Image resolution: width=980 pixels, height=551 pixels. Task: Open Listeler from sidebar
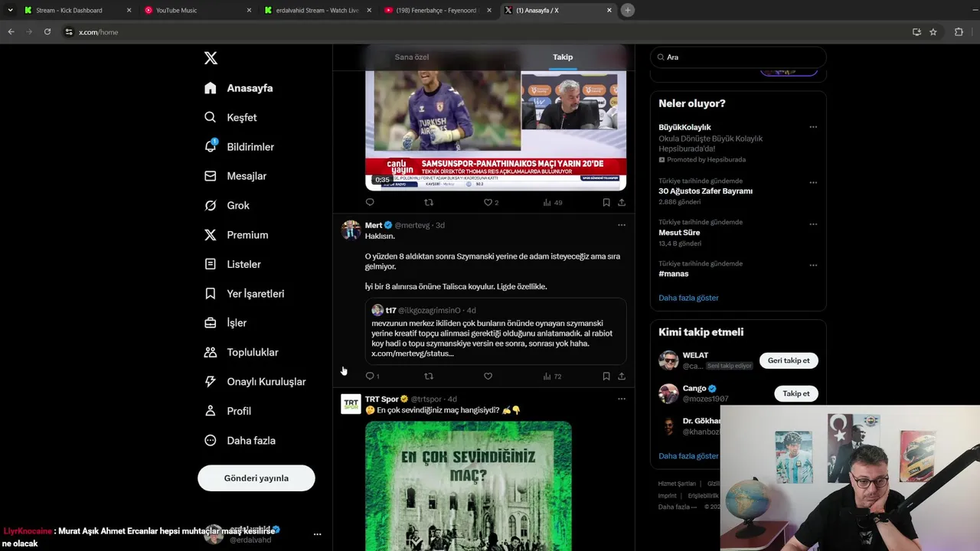tap(233, 264)
